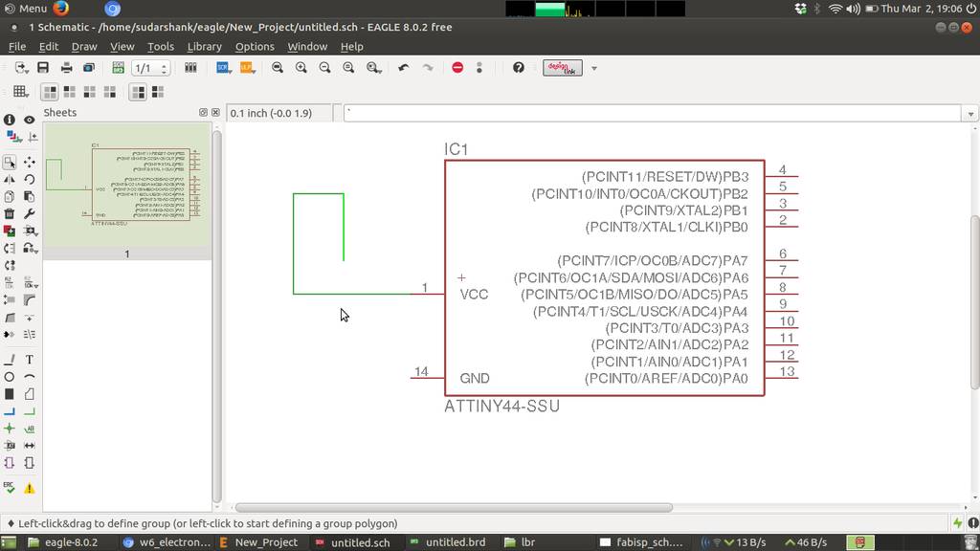Viewport: 980px width, 551px height.
Task: Select the Group tool
Action: 10,163
